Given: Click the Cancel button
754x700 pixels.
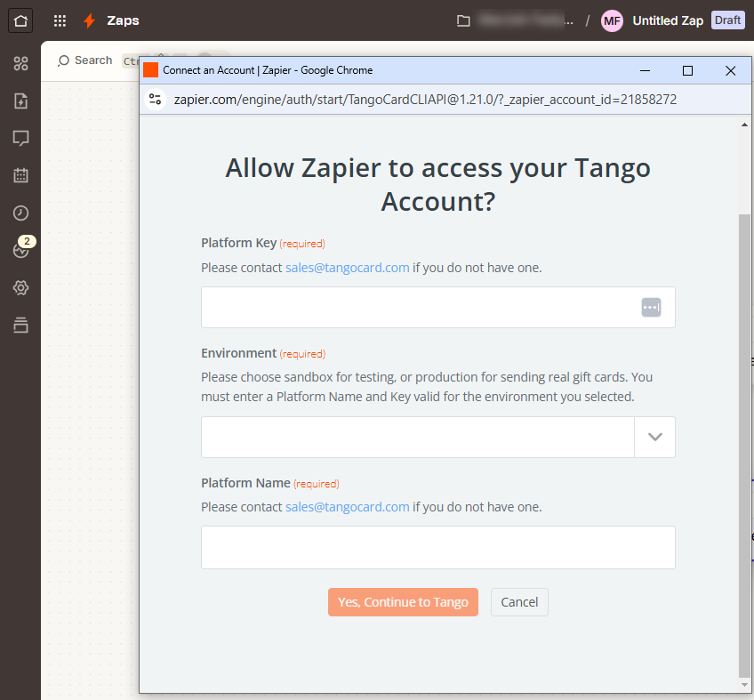Looking at the screenshot, I should pos(519,602).
